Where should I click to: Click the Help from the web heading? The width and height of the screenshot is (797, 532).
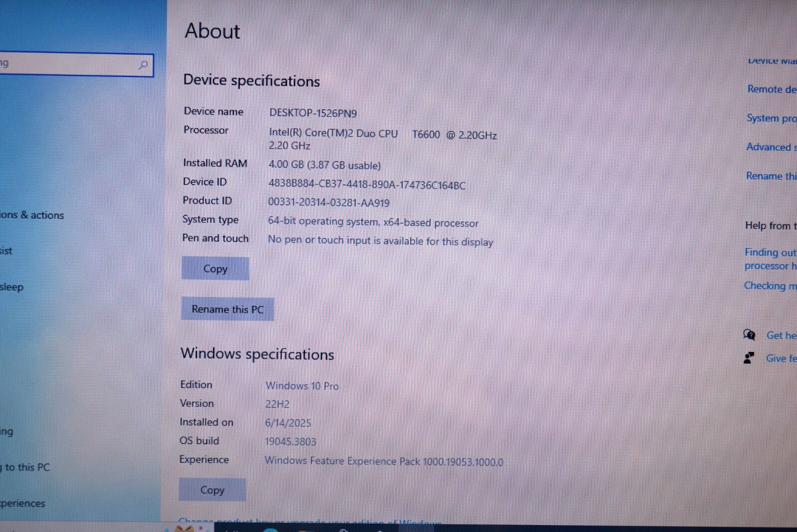pos(771,226)
